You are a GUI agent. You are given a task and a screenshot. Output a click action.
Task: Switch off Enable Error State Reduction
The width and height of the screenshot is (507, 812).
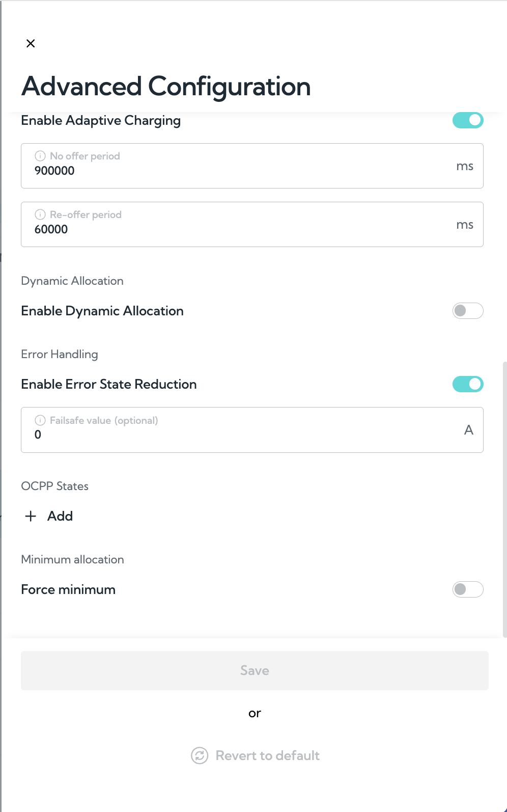pos(468,384)
